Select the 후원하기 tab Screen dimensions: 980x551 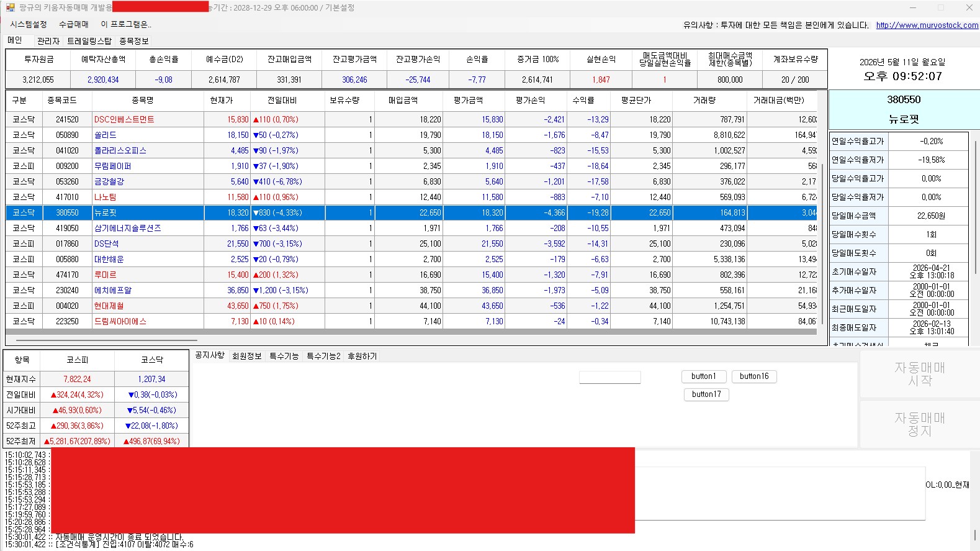(362, 356)
